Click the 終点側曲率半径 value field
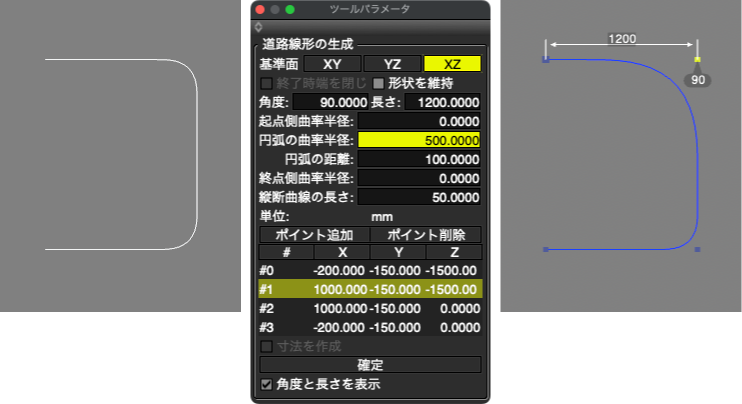 tap(419, 178)
